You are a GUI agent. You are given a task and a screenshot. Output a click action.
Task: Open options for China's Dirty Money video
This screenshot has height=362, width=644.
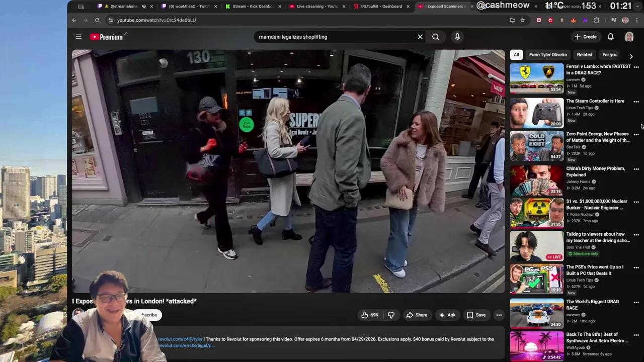point(636,169)
